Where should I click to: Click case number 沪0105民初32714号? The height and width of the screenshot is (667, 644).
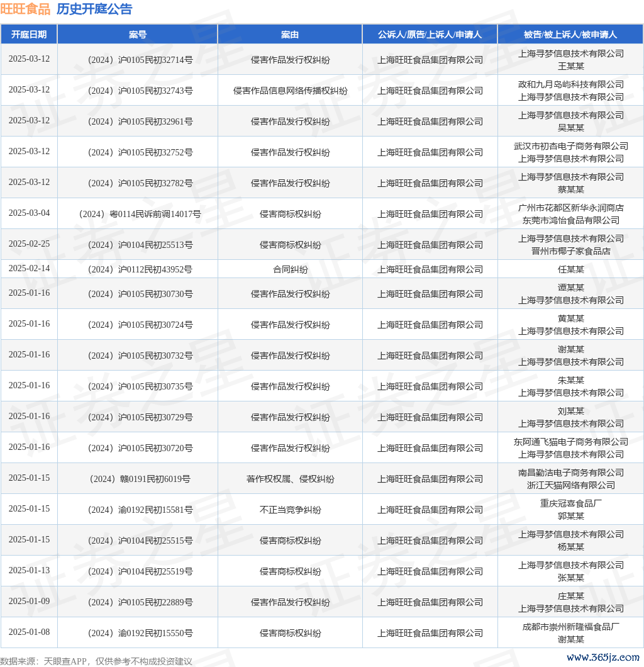point(140,60)
